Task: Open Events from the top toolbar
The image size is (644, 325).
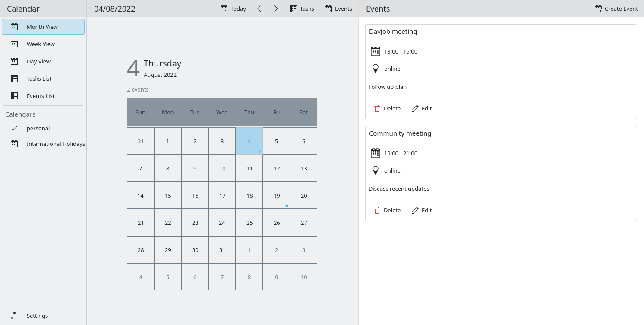Action: click(x=338, y=9)
